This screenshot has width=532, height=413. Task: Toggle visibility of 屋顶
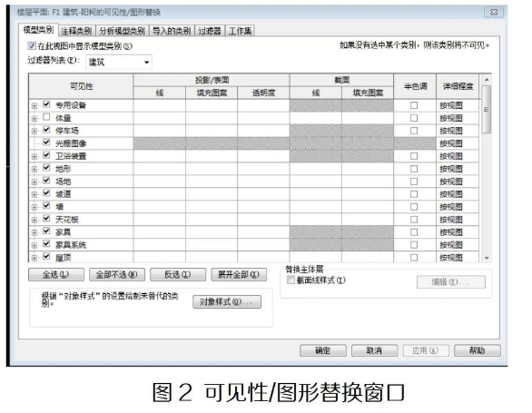[46, 257]
